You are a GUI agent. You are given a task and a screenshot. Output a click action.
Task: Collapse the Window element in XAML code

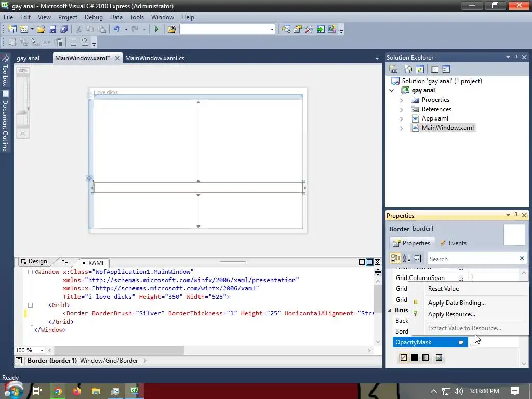30,272
